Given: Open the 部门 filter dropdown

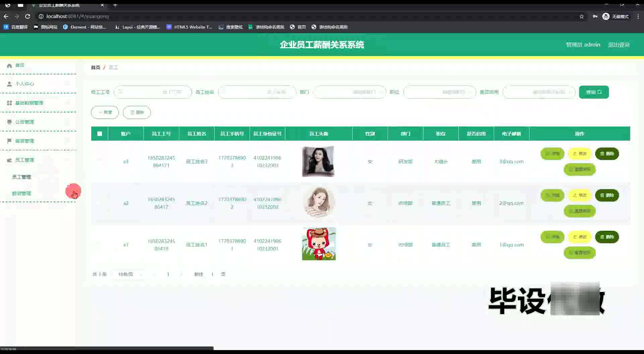Looking at the screenshot, I should coord(350,92).
